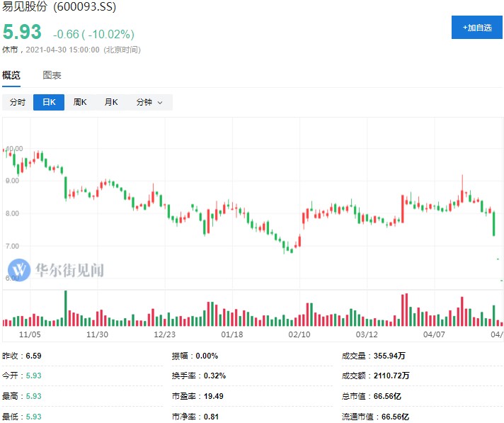The height and width of the screenshot is (423, 504).
Task: Click the 9.00 price axis label
Action: pyautogui.click(x=13, y=181)
